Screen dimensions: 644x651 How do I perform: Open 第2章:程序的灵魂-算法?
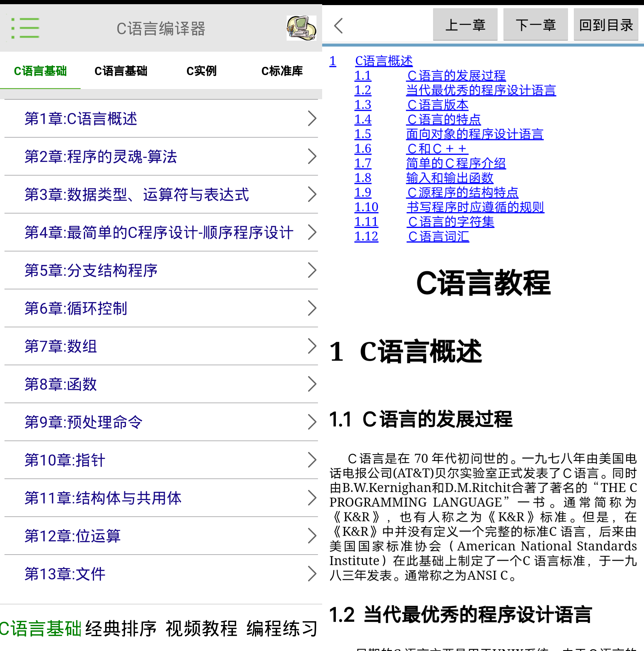[x=161, y=156]
